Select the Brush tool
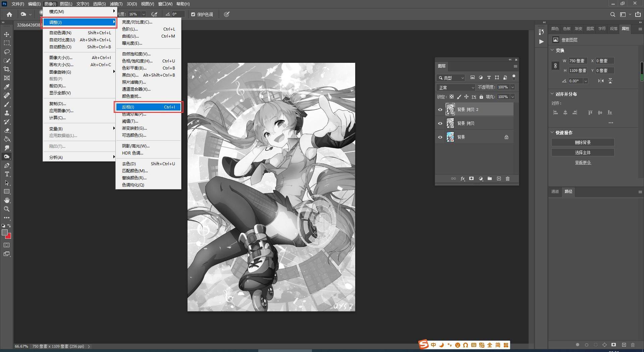This screenshot has height=352, width=644. point(7,104)
